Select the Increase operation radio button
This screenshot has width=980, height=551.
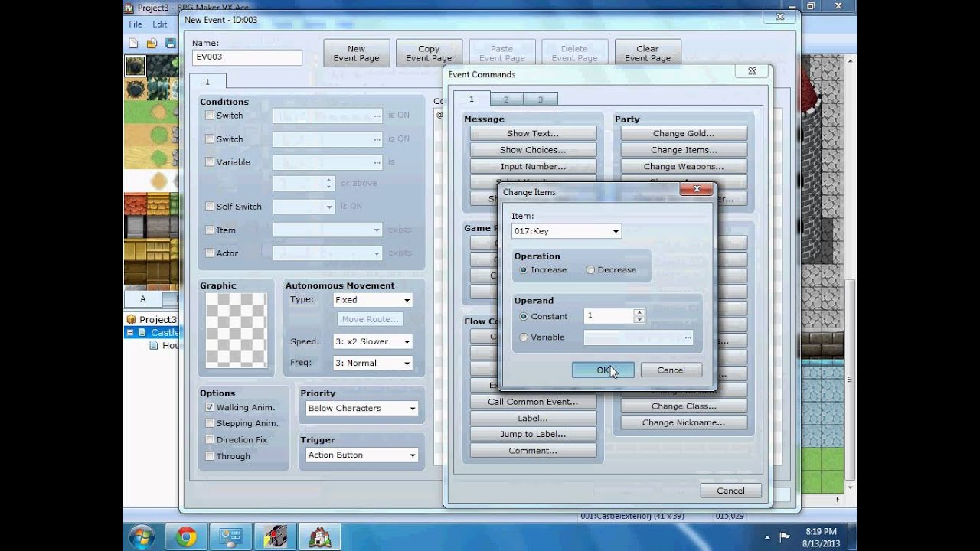(524, 269)
